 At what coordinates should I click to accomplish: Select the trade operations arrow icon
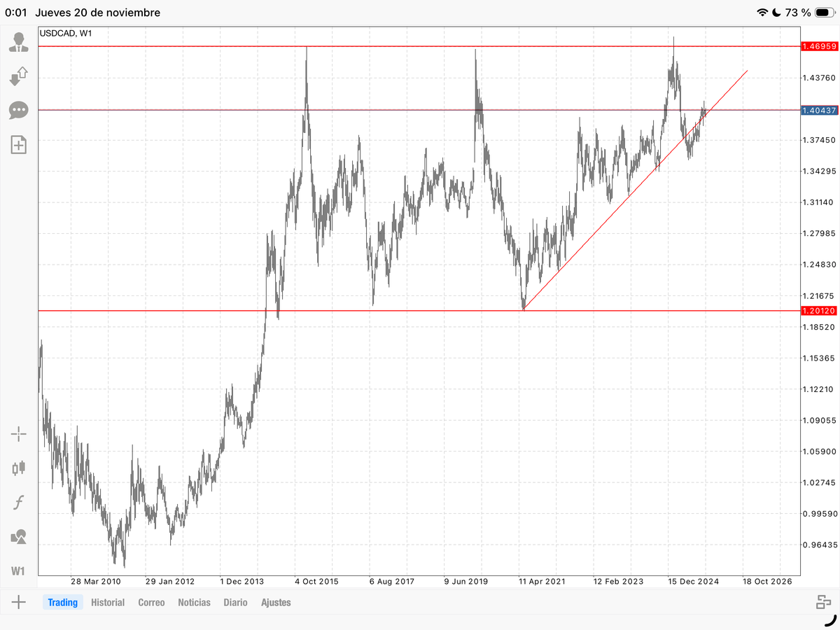point(18,76)
